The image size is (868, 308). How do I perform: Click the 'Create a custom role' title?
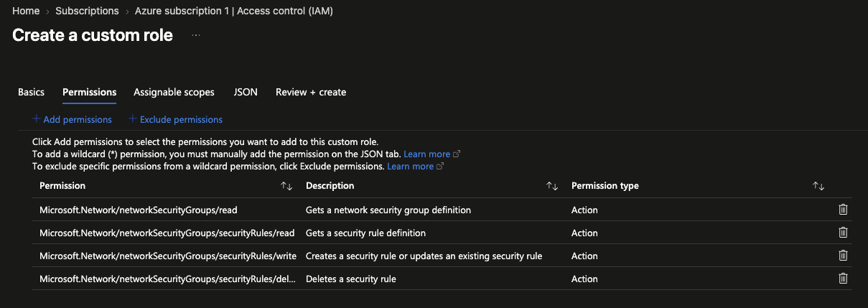point(93,35)
